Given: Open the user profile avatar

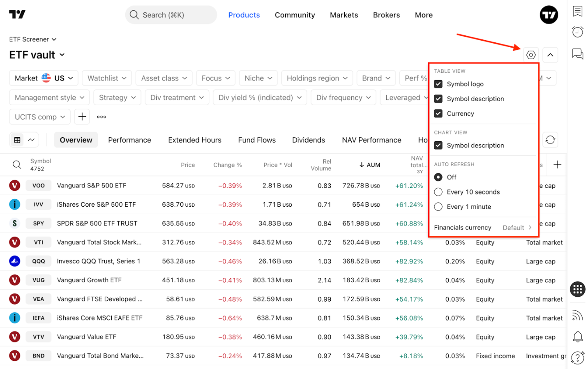Looking at the screenshot, I should click(x=549, y=15).
